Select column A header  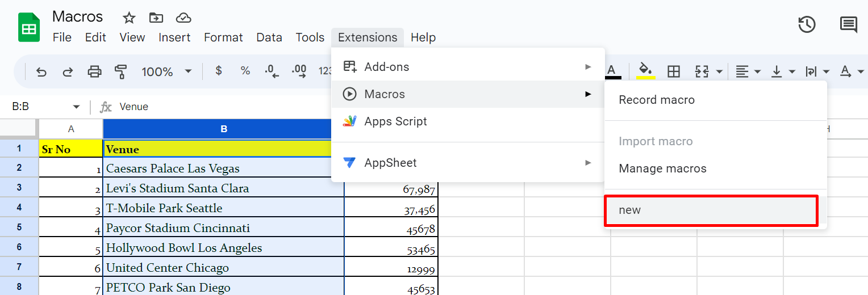click(71, 129)
